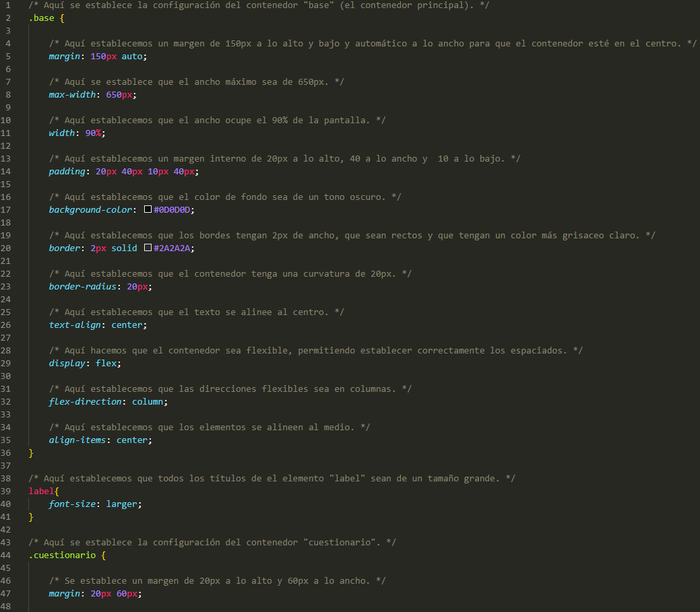This screenshot has height=612, width=700.
Task: Click the 'max-width' property on line 8
Action: tap(72, 94)
